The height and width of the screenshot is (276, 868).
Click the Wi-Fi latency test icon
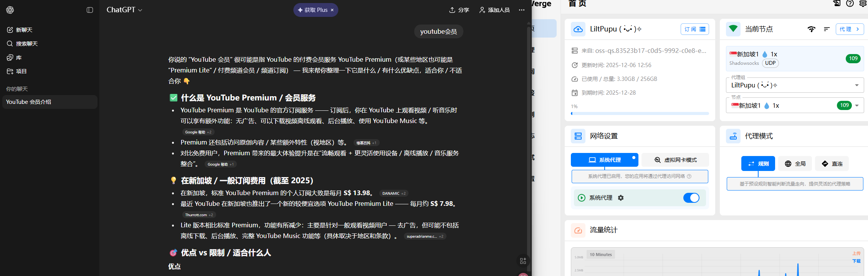click(811, 29)
